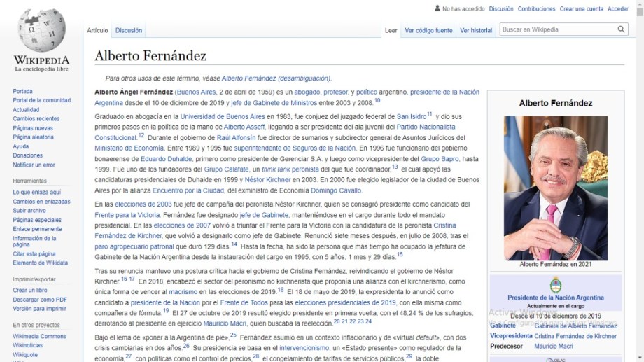Open Información de la página

(34, 241)
